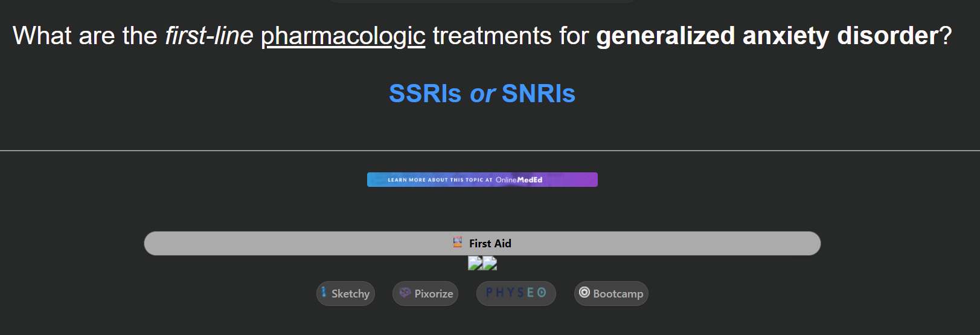Click the blue SNRIs answer text
Image resolution: width=980 pixels, height=335 pixels.
pos(538,94)
